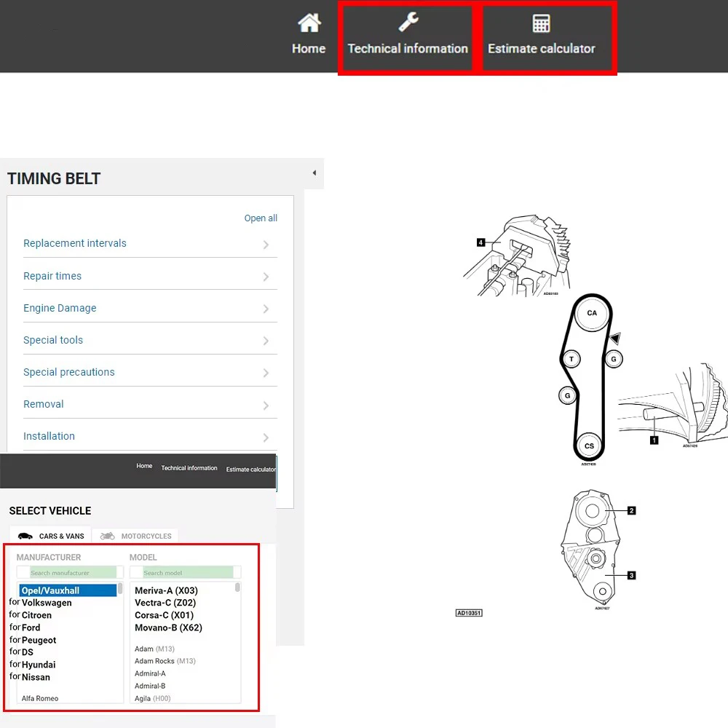Click the Home house icon

pos(309,23)
